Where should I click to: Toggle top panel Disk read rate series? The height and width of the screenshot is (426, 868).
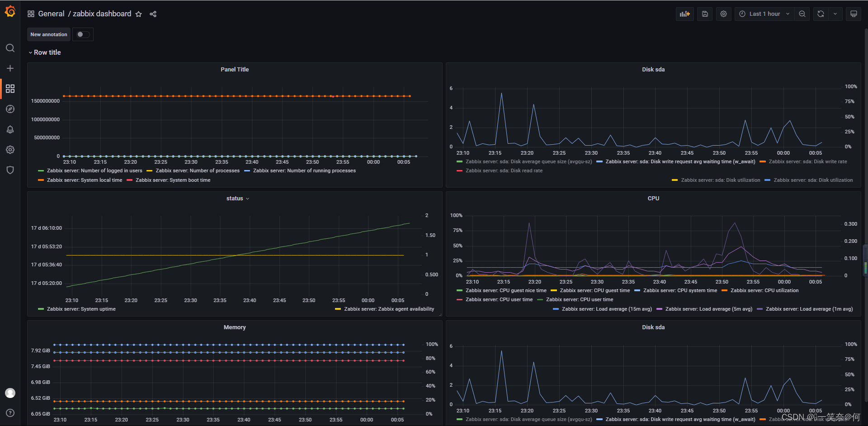coord(504,171)
